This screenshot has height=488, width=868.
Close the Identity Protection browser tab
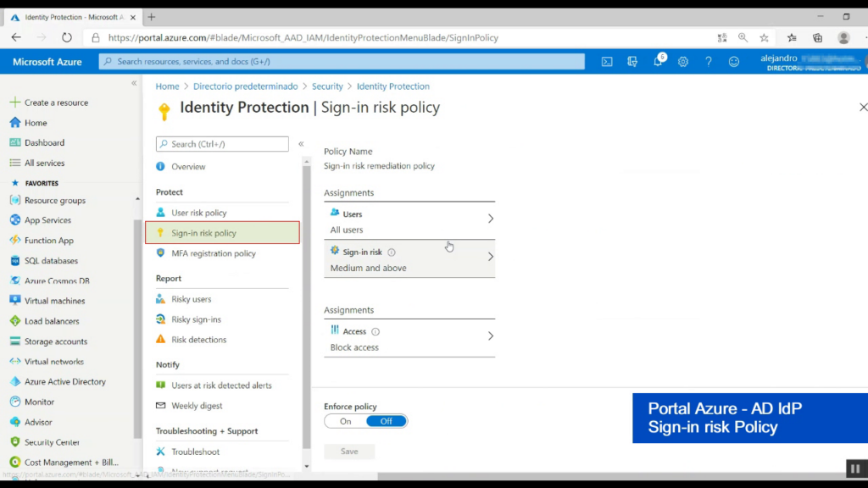[133, 17]
